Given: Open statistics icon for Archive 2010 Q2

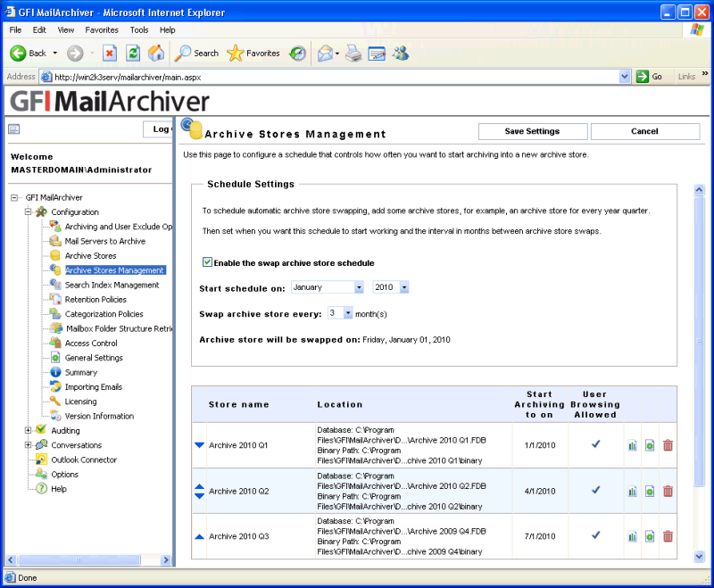Looking at the screenshot, I should pyautogui.click(x=633, y=492).
